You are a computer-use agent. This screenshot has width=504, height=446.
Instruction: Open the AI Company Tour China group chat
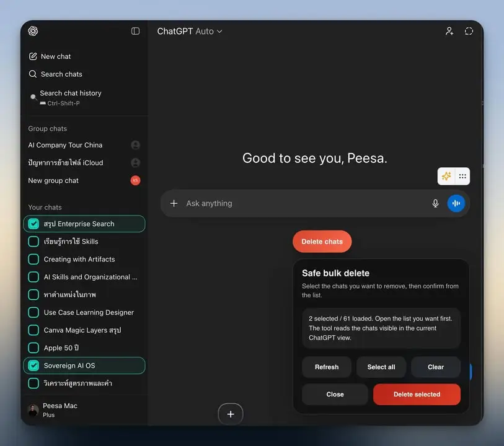pyautogui.click(x=84, y=145)
